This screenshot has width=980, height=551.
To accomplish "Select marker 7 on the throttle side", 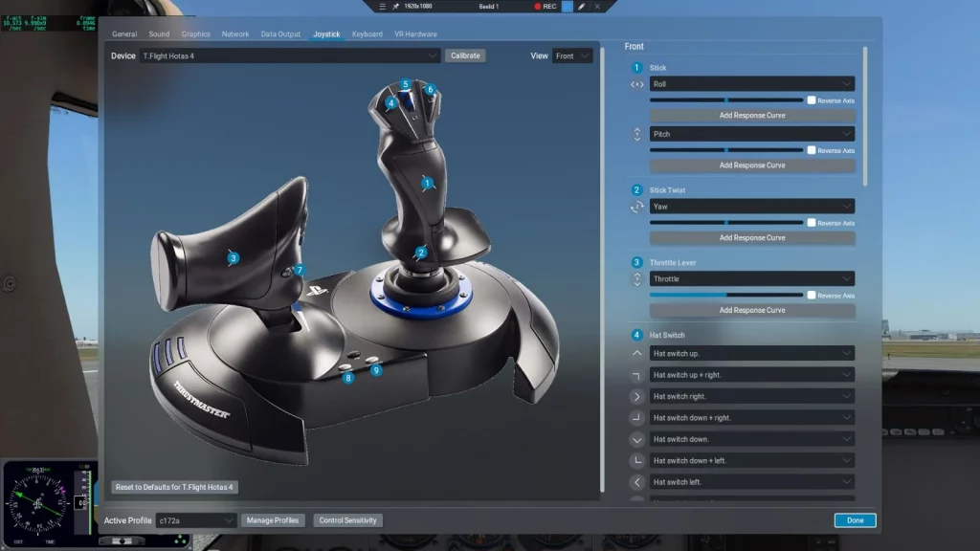I will pyautogui.click(x=299, y=271).
